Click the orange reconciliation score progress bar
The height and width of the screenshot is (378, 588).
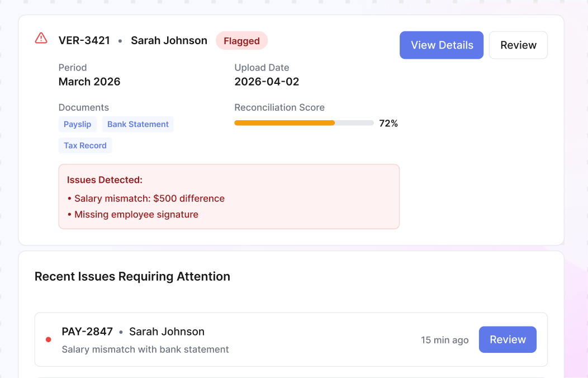point(304,123)
